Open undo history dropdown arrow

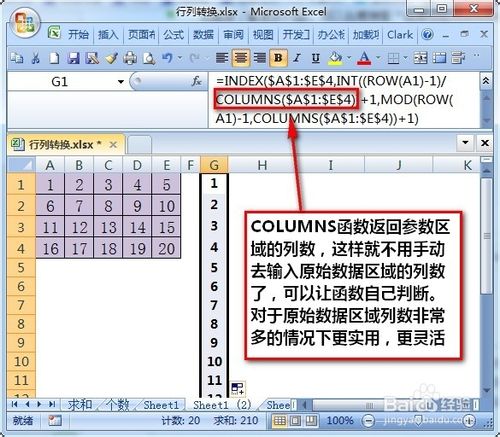pos(180,58)
